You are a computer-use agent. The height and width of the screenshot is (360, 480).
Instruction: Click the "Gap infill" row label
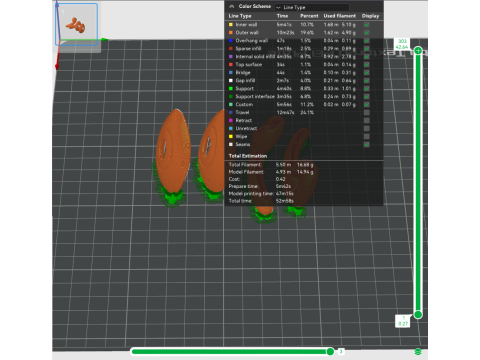pyautogui.click(x=245, y=81)
